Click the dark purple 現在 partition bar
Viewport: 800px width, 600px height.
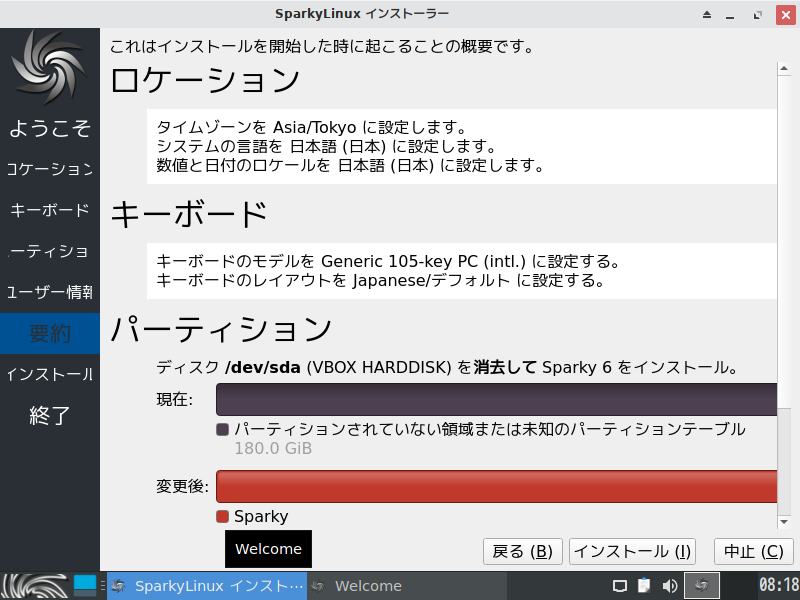pos(496,399)
